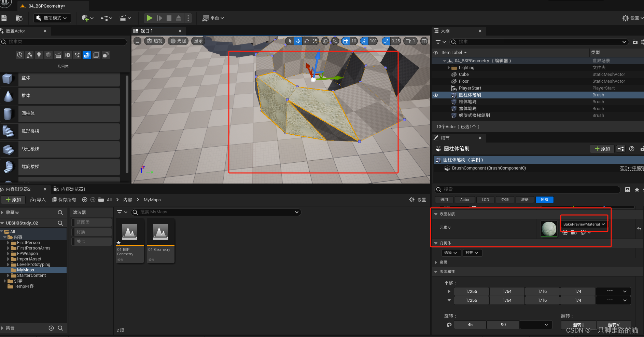Expand the Lighting folder in the Outliner
The image size is (644, 337).
pos(449,68)
